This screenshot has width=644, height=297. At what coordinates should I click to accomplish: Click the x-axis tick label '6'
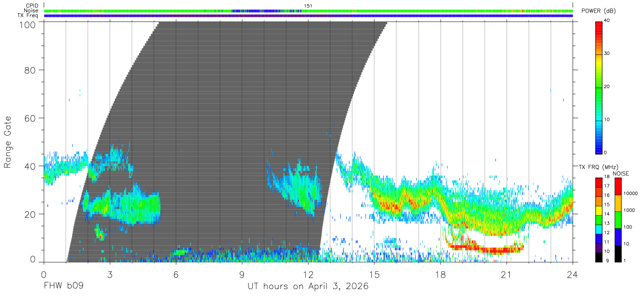pyautogui.click(x=176, y=274)
